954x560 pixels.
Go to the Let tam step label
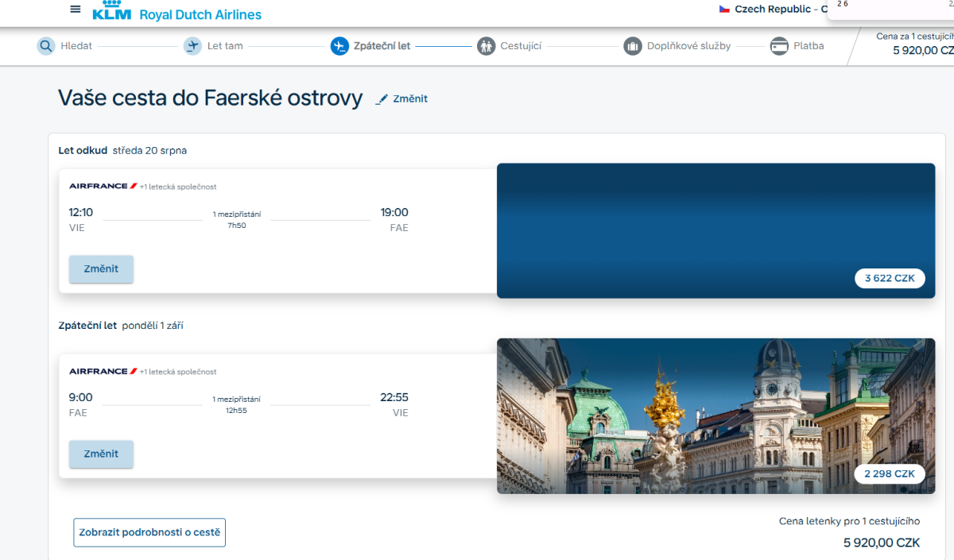(225, 46)
